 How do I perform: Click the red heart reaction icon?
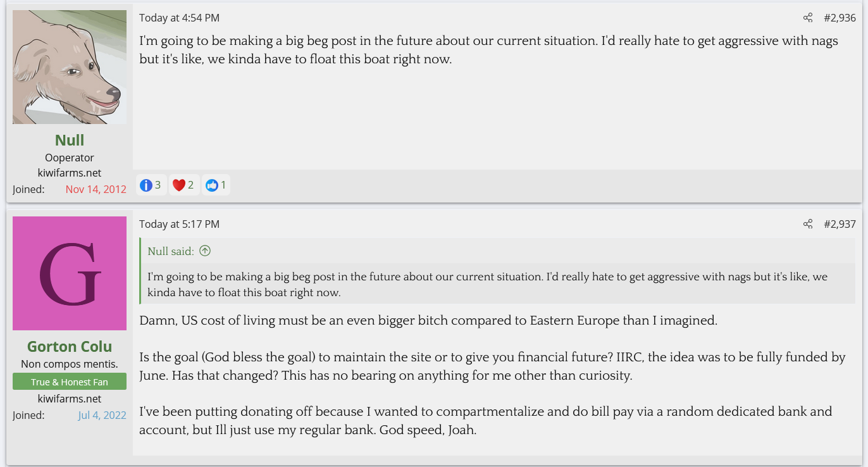(178, 185)
